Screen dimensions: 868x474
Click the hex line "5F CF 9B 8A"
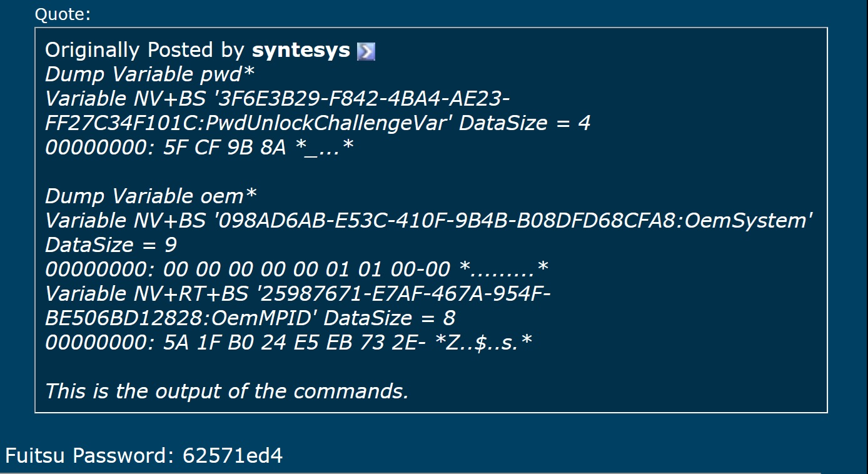click(x=224, y=148)
